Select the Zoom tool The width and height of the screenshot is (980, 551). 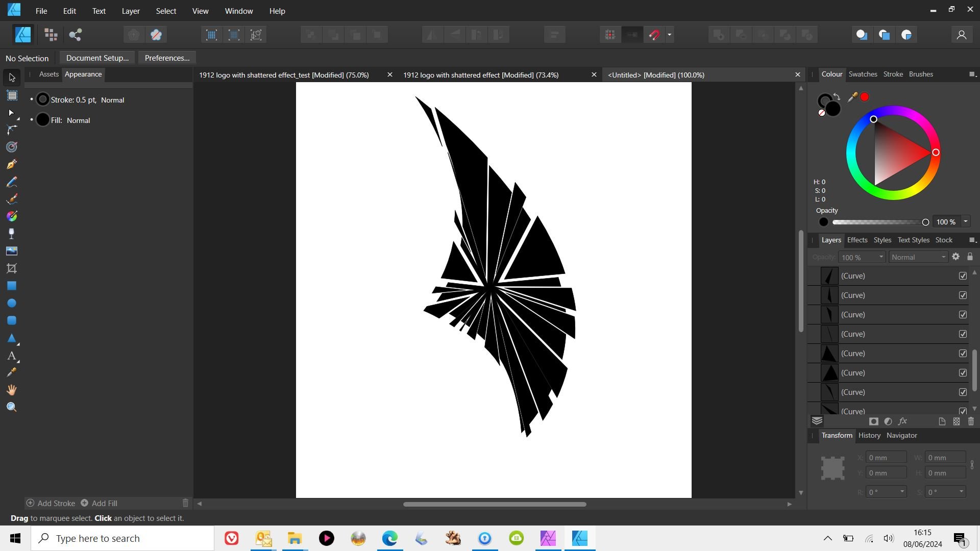point(11,407)
